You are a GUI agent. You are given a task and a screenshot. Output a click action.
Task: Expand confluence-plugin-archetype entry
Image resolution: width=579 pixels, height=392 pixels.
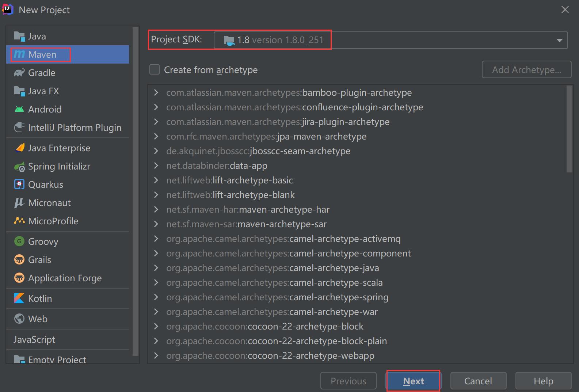click(156, 107)
